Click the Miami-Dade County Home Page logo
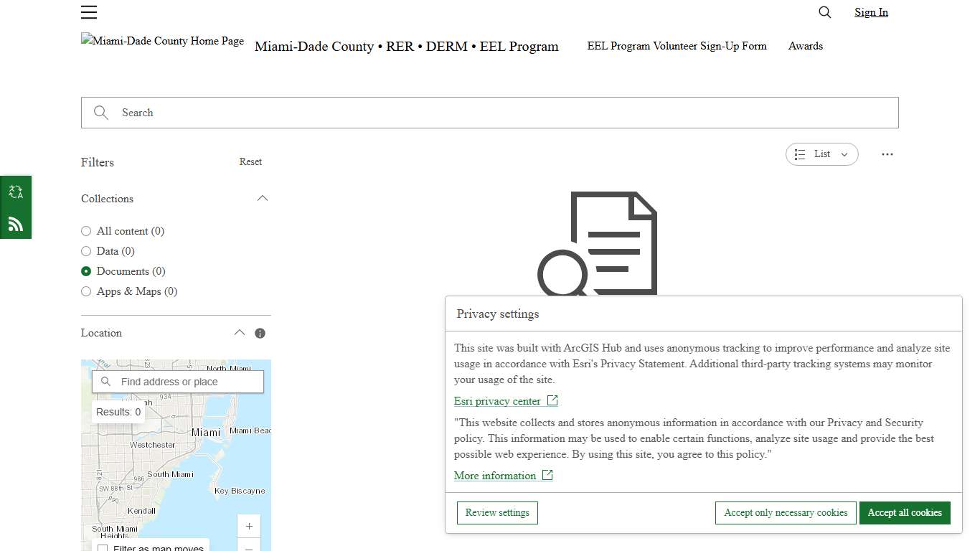The height and width of the screenshot is (551, 980). pos(163,41)
